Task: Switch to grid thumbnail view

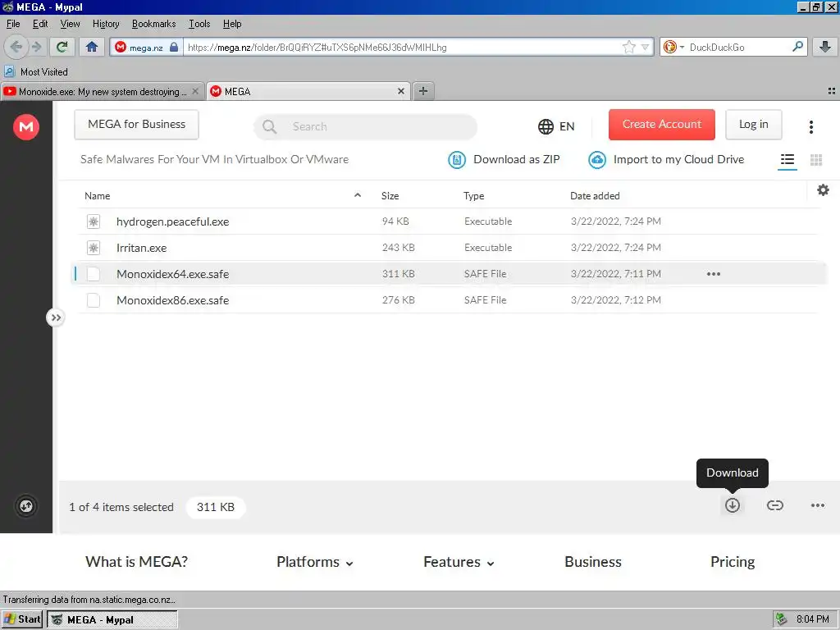Action: (x=816, y=160)
